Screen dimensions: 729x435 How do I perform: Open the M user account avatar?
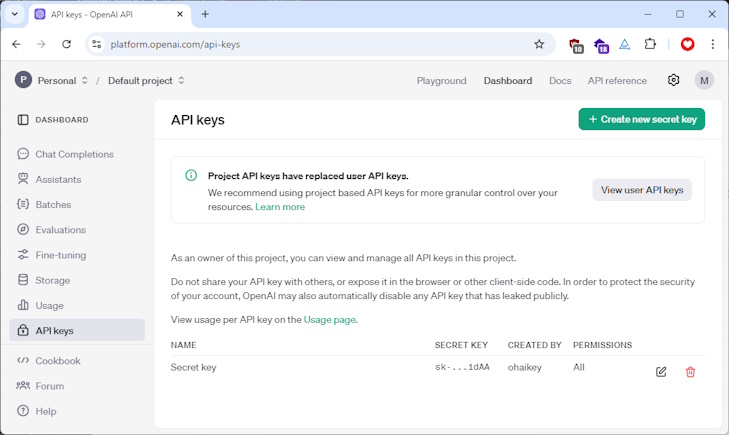pos(704,80)
